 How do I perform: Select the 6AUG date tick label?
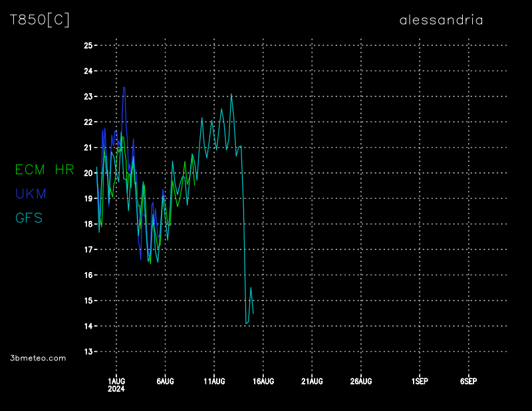165,381
